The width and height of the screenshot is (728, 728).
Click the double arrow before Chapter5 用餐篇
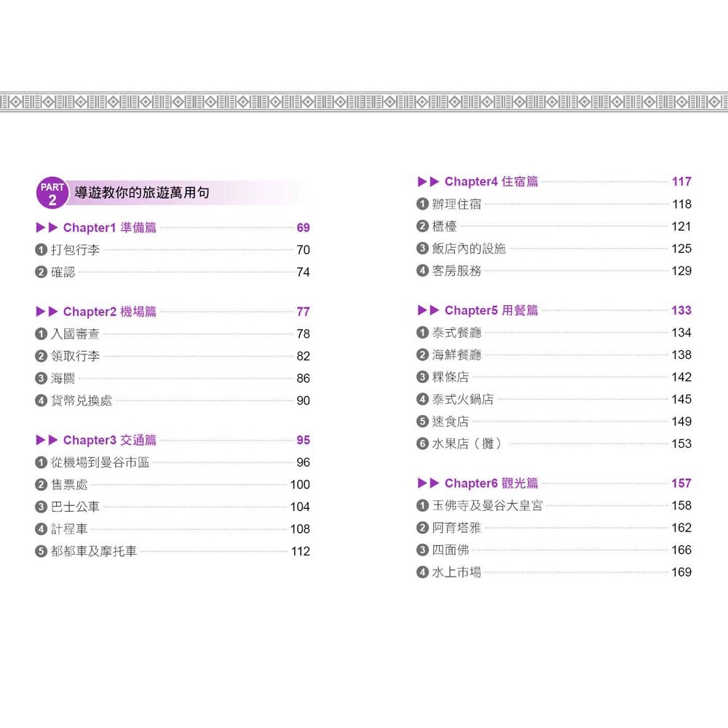(428, 310)
